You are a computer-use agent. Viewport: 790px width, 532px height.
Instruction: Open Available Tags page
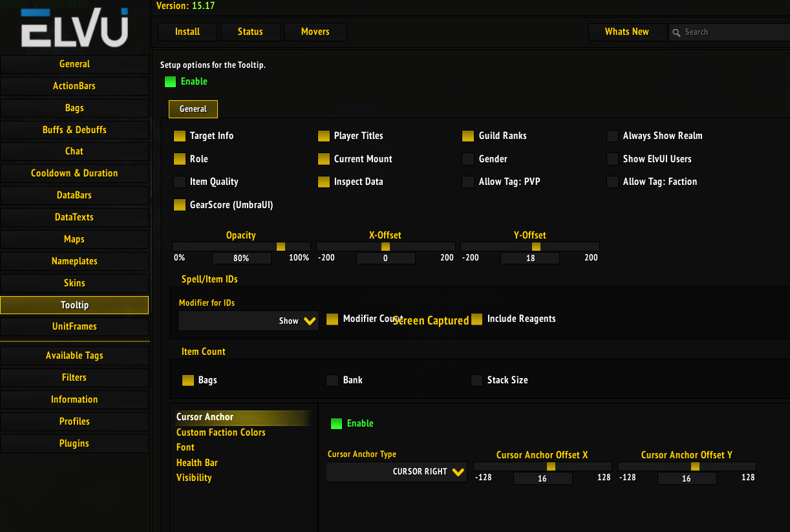pos(74,356)
